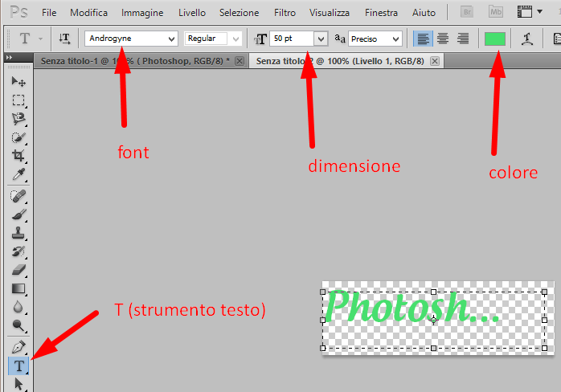Open the Type tool preset picker
561x392 pixels.
click(x=30, y=39)
